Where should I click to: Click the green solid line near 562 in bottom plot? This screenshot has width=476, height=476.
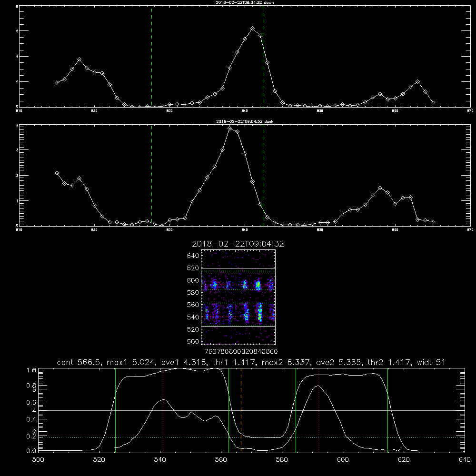228,410
